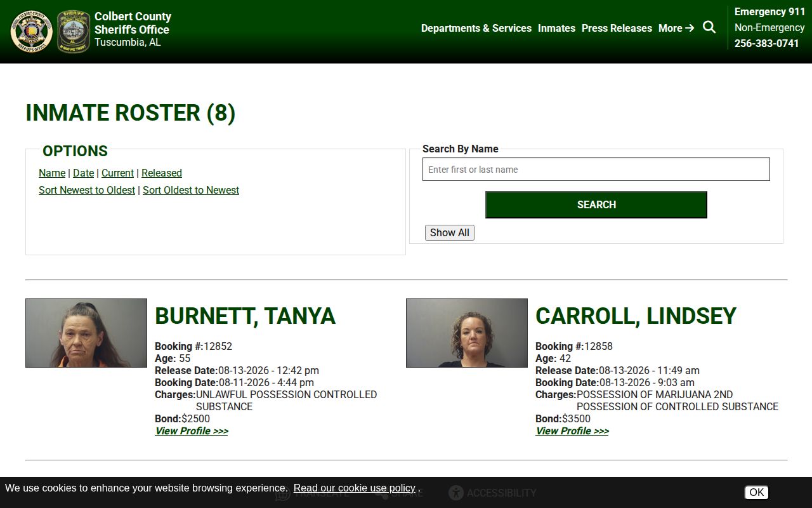View Profile for Lindsey Carroll
This screenshot has width=812, height=508.
point(572,431)
